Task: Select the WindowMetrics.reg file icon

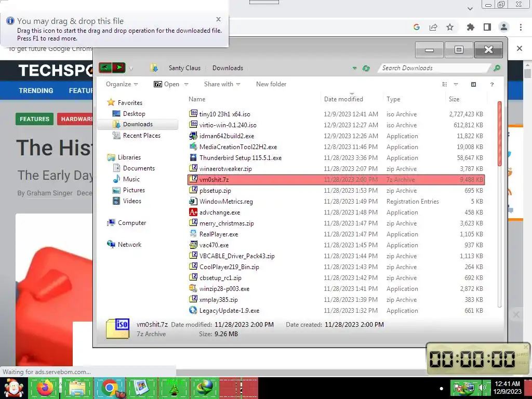Action: (193, 201)
